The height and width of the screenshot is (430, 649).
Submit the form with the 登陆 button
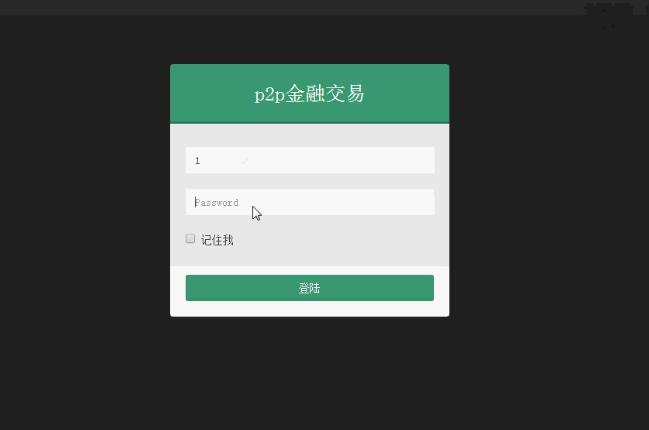click(310, 288)
